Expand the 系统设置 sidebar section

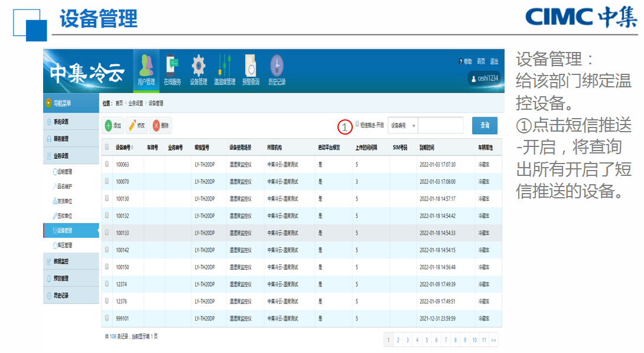[x=71, y=122]
